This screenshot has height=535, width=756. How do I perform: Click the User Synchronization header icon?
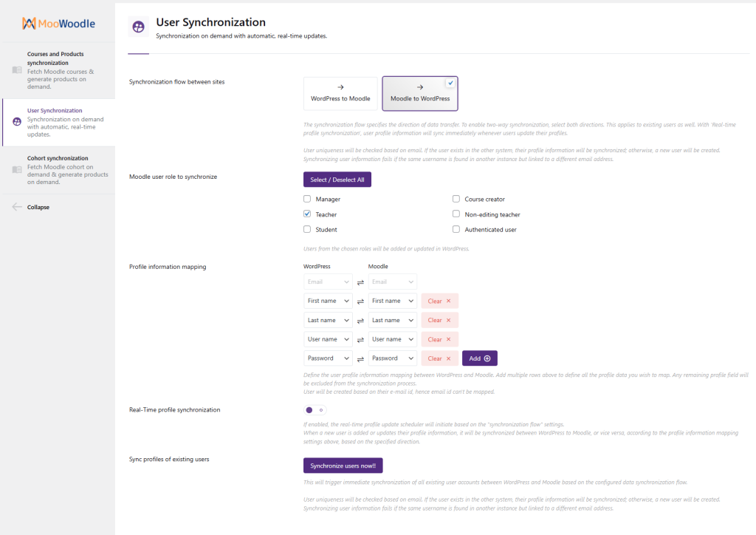point(138,27)
